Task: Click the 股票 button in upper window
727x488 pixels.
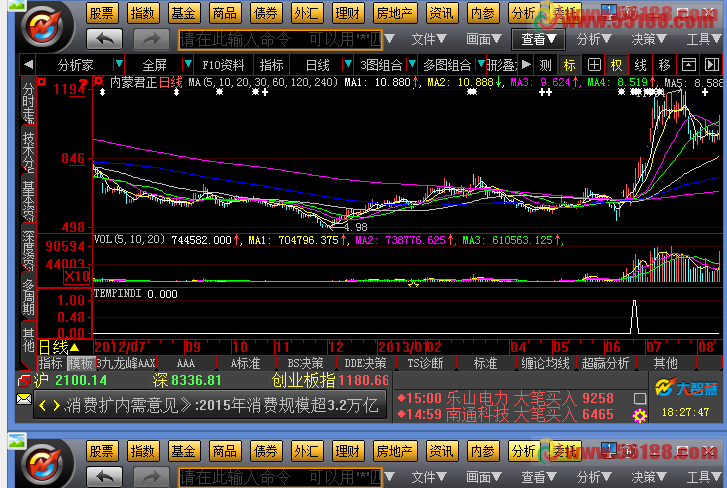Action: (102, 13)
